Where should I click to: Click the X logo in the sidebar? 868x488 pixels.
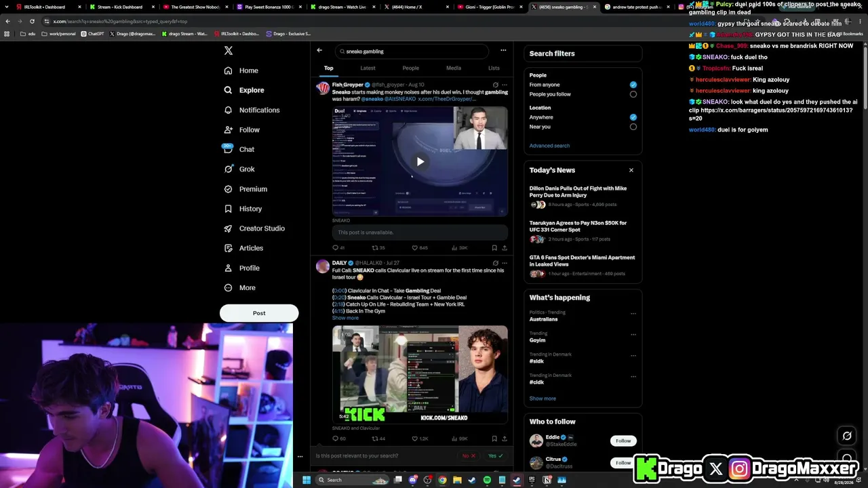click(x=229, y=51)
